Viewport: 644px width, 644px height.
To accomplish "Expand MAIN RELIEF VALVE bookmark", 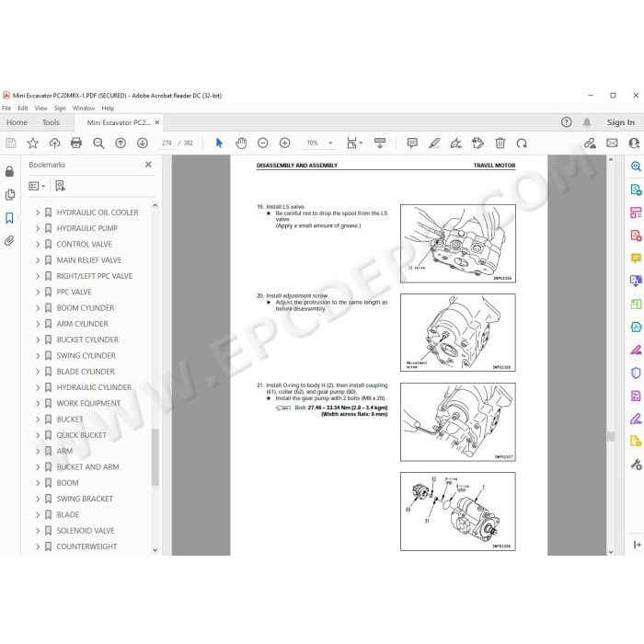I will point(38,260).
